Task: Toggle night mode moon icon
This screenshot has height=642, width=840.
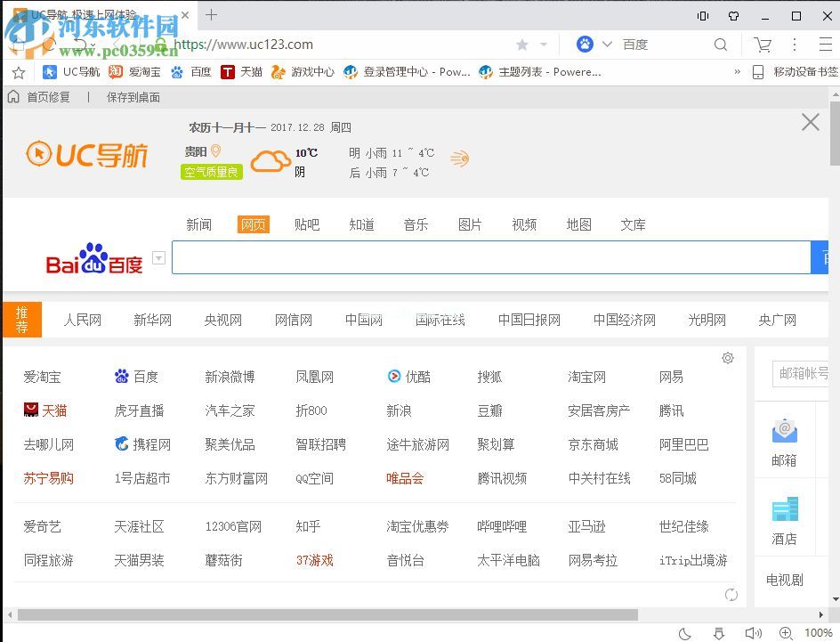Action: [684, 633]
